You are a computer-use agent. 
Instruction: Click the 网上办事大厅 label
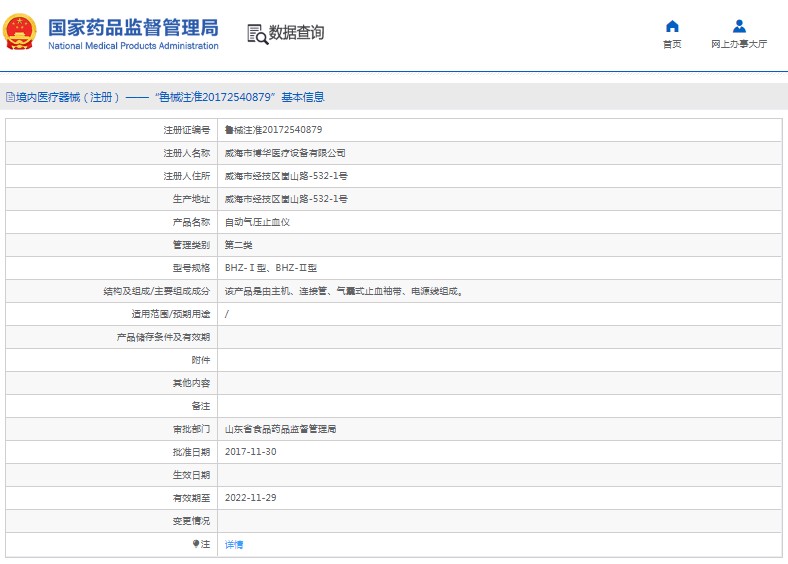click(x=739, y=44)
